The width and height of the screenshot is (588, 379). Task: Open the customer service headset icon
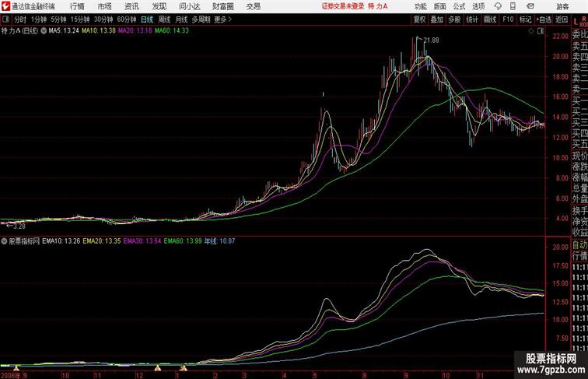click(498, 6)
